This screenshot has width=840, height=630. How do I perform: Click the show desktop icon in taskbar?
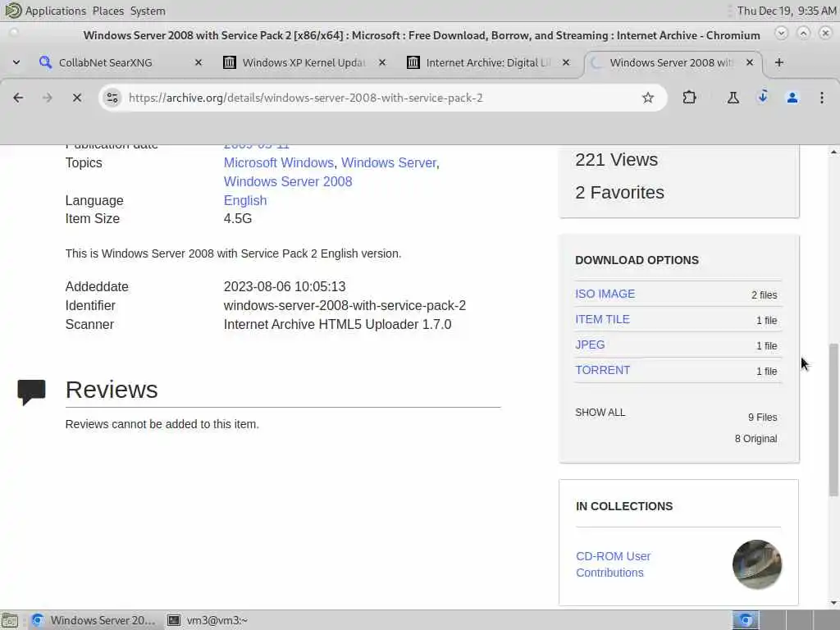[10, 620]
